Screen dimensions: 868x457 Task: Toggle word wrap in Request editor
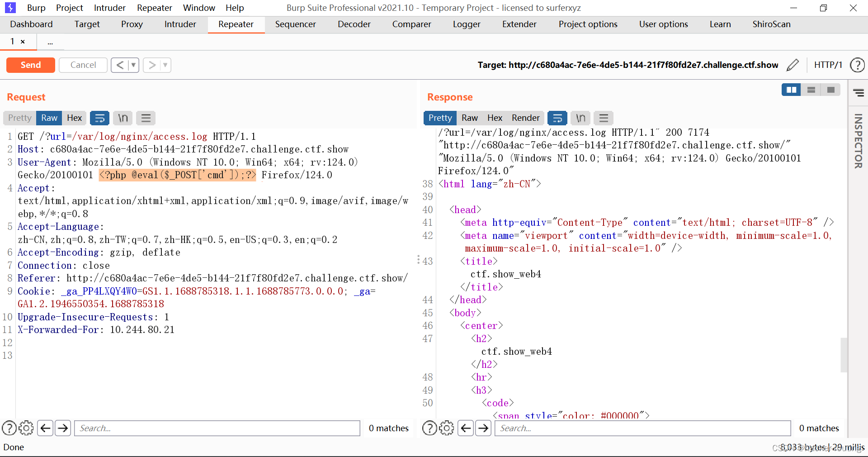pyautogui.click(x=99, y=118)
